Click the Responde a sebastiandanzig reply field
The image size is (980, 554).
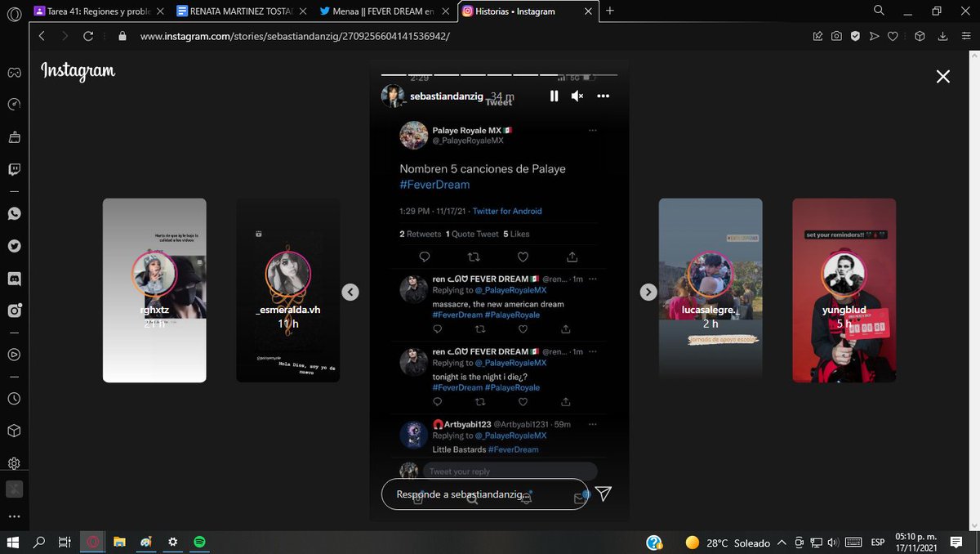click(484, 494)
